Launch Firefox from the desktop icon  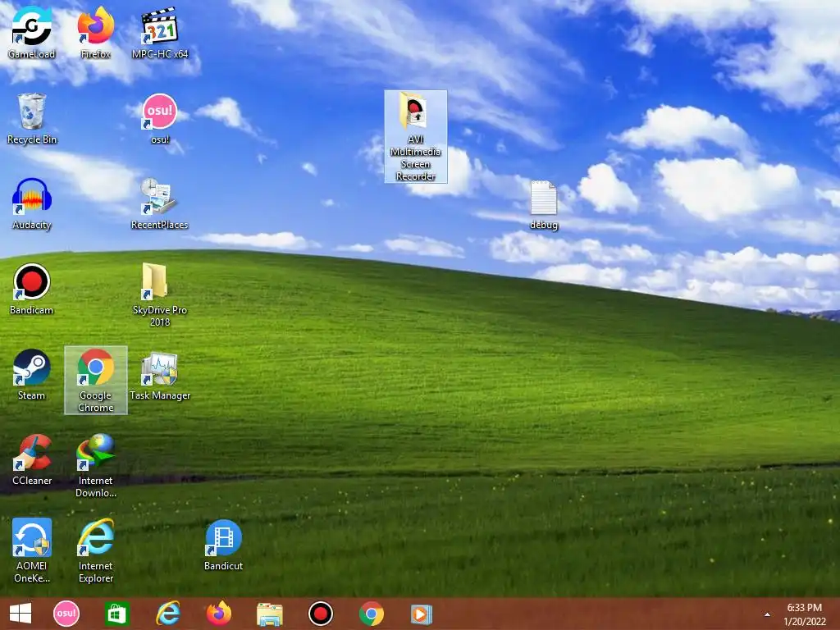tap(95, 32)
